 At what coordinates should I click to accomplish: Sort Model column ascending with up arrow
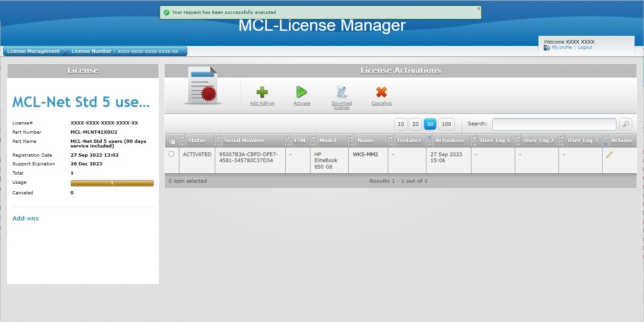313,138
